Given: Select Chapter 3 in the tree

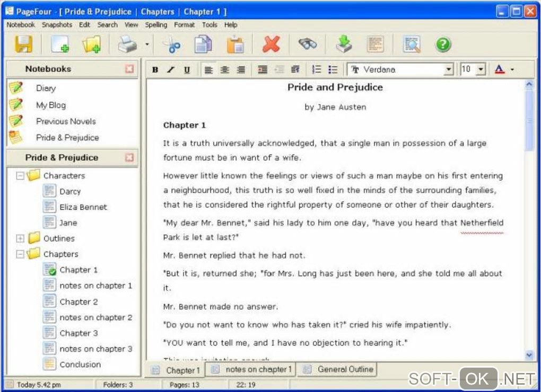Looking at the screenshot, I should tap(78, 333).
